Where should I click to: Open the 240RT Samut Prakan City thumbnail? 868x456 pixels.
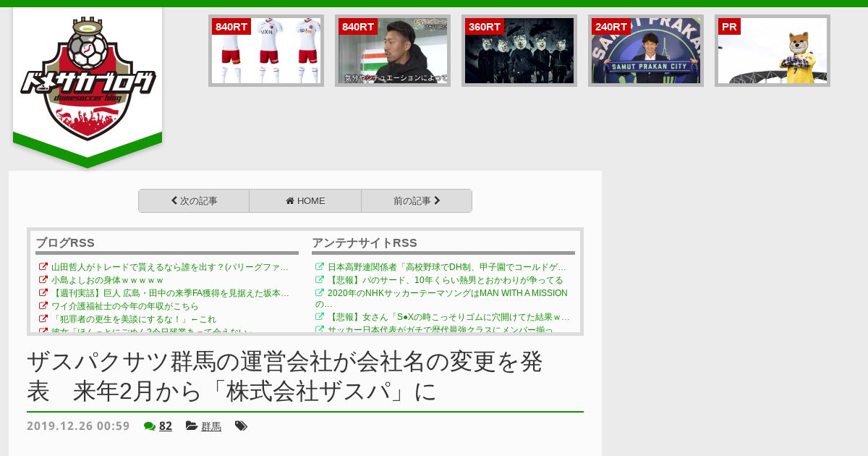[x=646, y=51]
